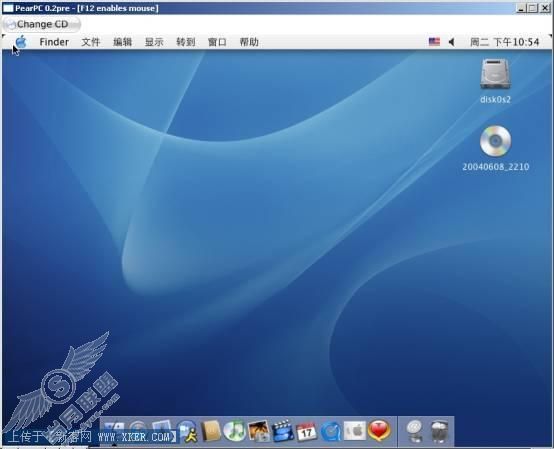Open System Preferences from the dock
Image resolution: width=554 pixels, height=449 pixels.
[354, 431]
